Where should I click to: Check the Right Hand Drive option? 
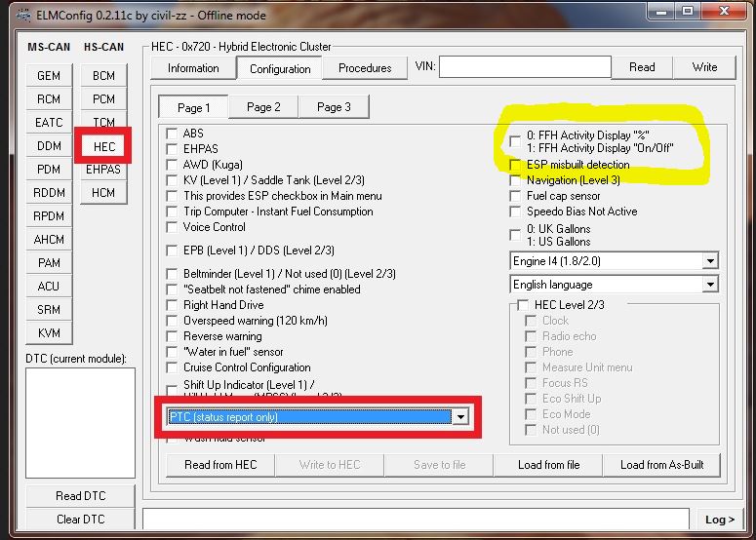point(173,305)
